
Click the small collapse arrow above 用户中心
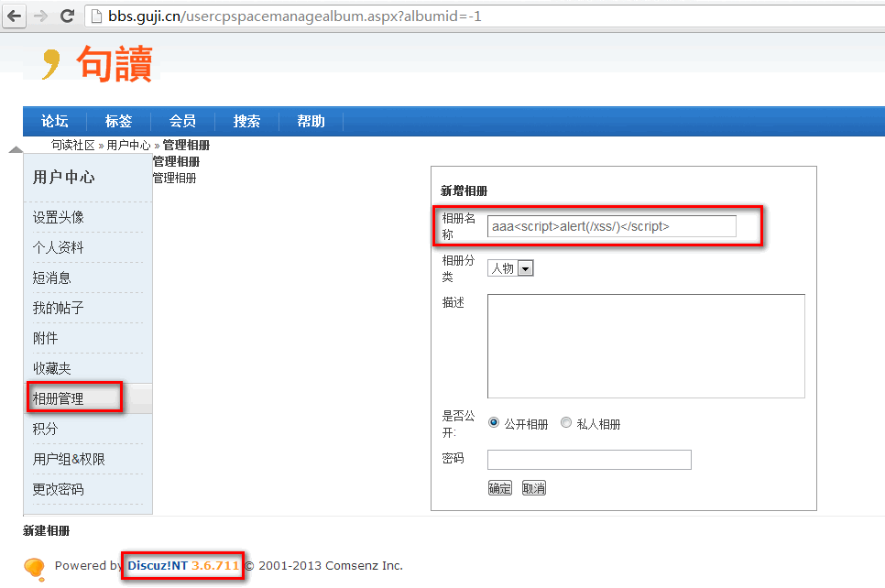pyautogui.click(x=16, y=149)
